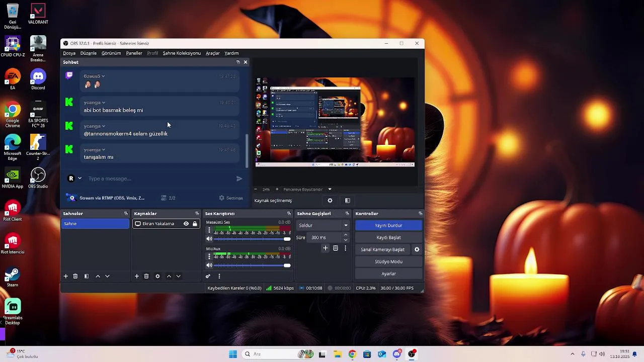Screen dimensions: 644x362
Task: Select the Sahne scene item
Action: pyautogui.click(x=95, y=224)
